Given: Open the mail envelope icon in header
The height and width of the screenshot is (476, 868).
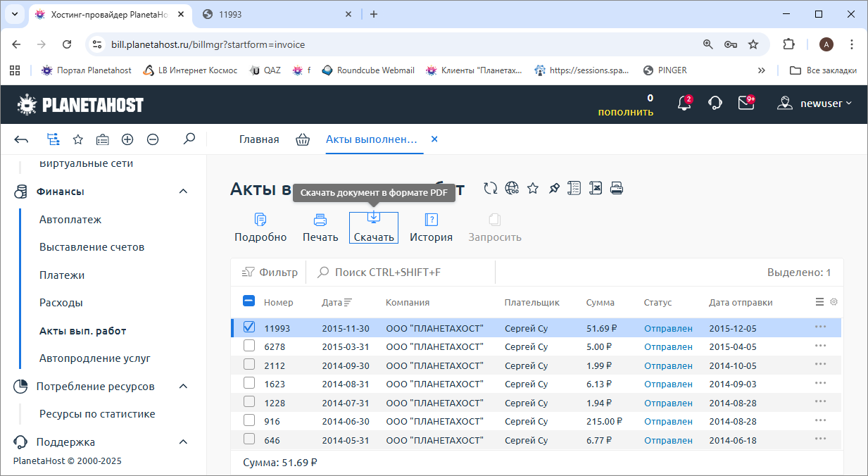Looking at the screenshot, I should (x=746, y=104).
